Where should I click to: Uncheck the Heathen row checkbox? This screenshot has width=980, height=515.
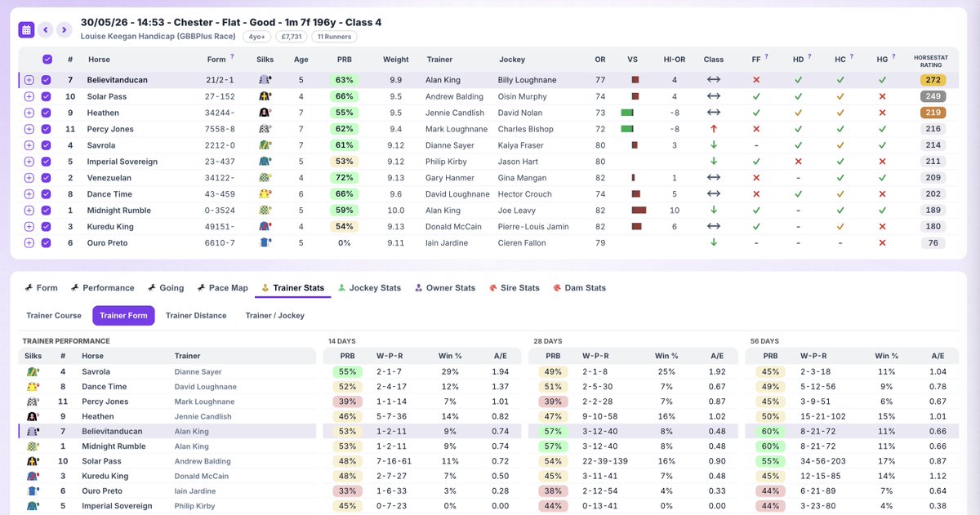click(x=47, y=113)
